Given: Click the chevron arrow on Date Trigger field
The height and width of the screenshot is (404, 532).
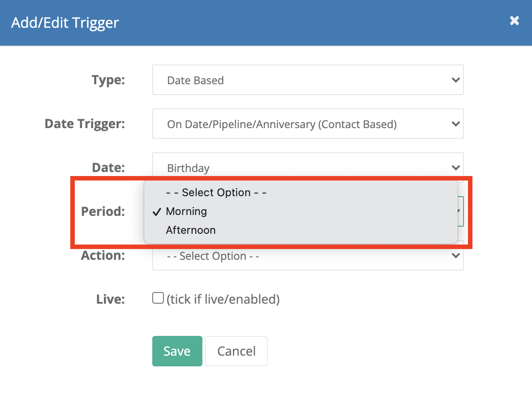Looking at the screenshot, I should 456,124.
